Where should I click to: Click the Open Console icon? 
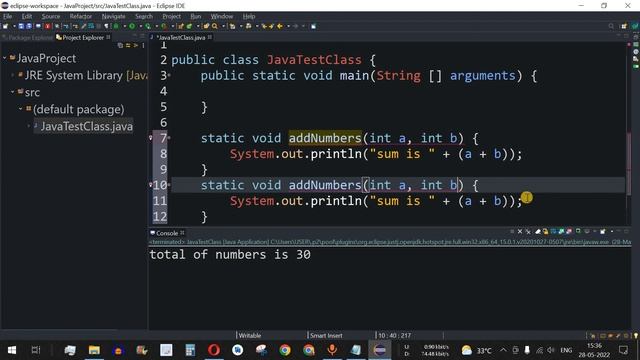tap(603, 231)
